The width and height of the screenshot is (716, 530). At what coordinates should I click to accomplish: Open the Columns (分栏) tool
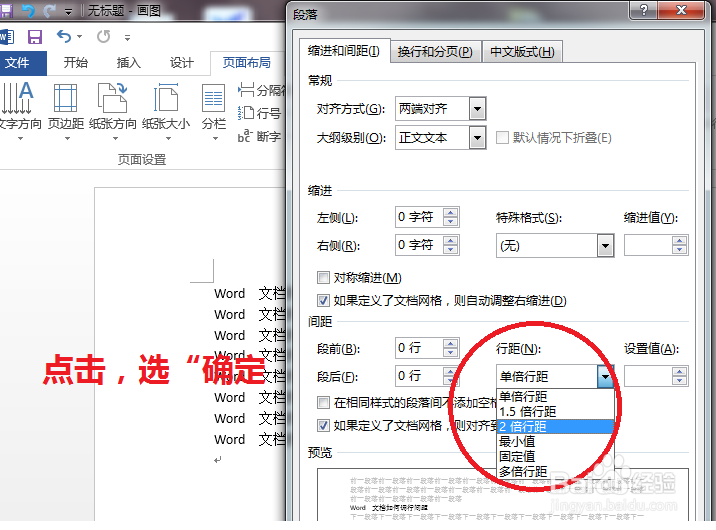214,111
